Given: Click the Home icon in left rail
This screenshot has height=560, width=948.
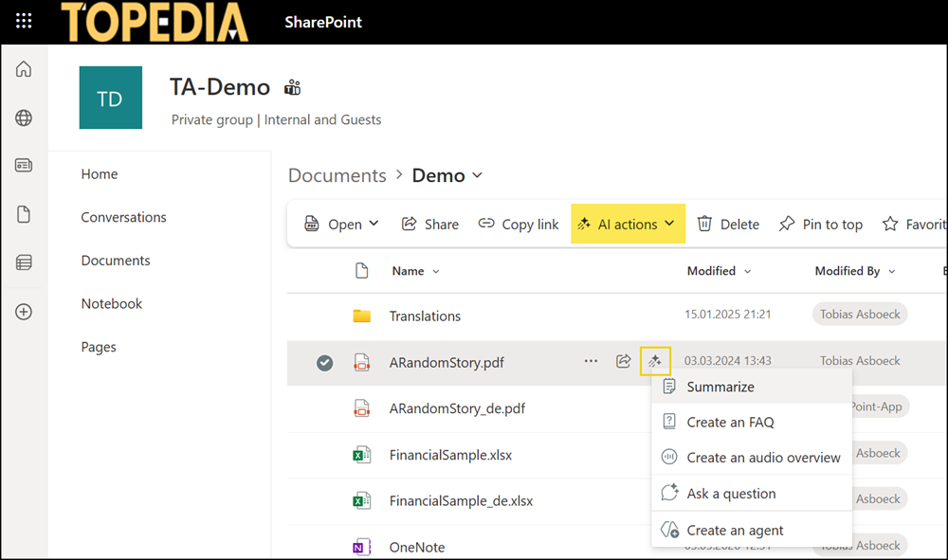Looking at the screenshot, I should [24, 69].
